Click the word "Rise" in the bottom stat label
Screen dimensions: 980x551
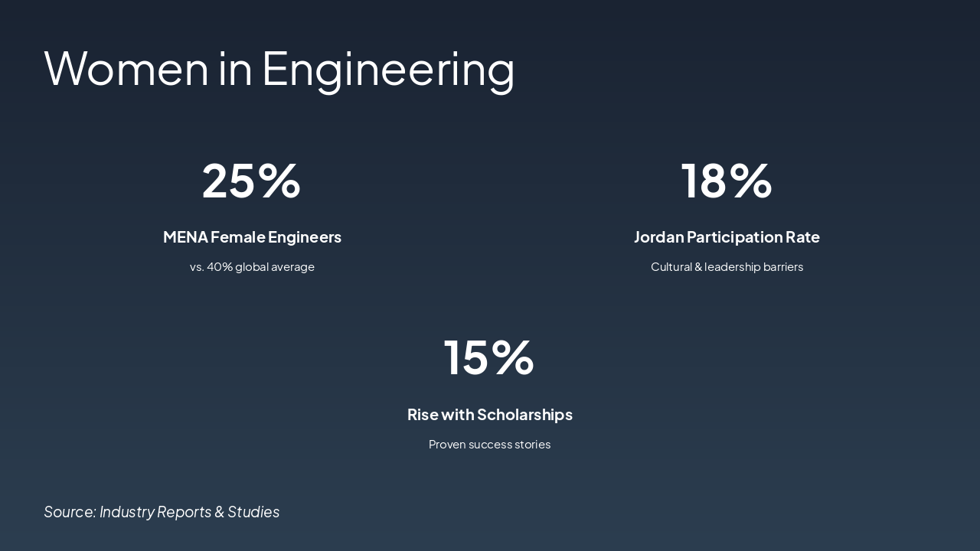click(x=423, y=415)
